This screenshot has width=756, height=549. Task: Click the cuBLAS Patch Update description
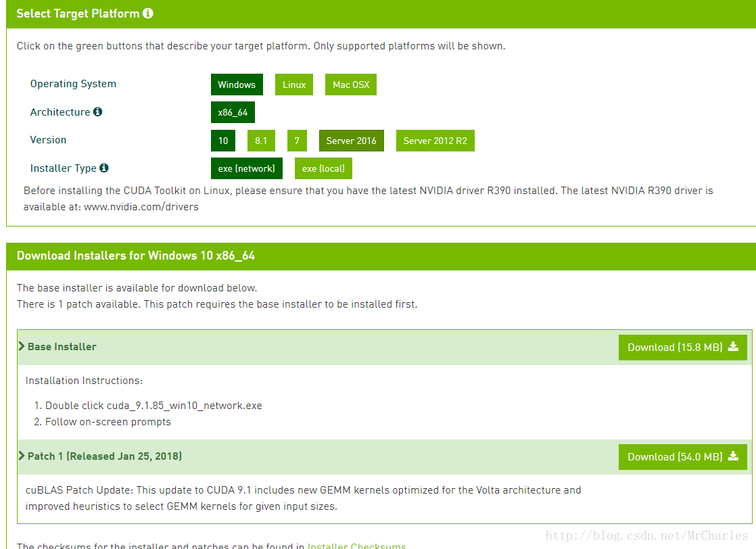pyautogui.click(x=303, y=498)
